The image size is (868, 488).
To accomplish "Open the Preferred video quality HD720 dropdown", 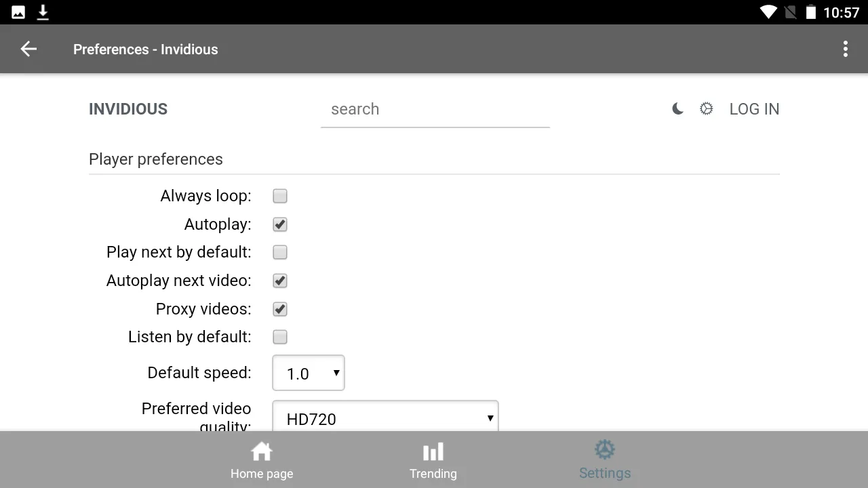I will coord(385,416).
